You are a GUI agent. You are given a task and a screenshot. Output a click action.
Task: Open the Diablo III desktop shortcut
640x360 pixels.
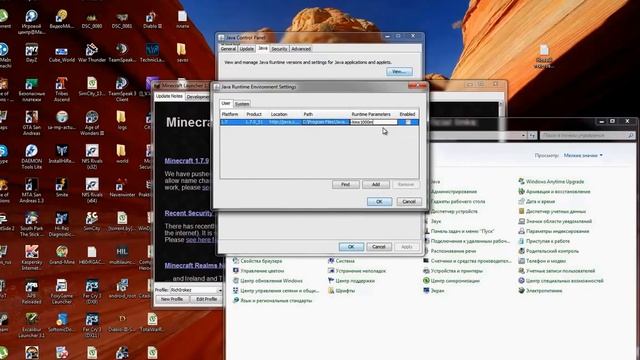(152, 19)
